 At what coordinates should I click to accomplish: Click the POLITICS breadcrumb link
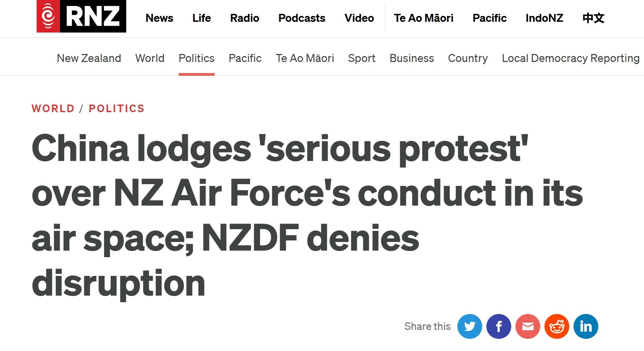(116, 108)
